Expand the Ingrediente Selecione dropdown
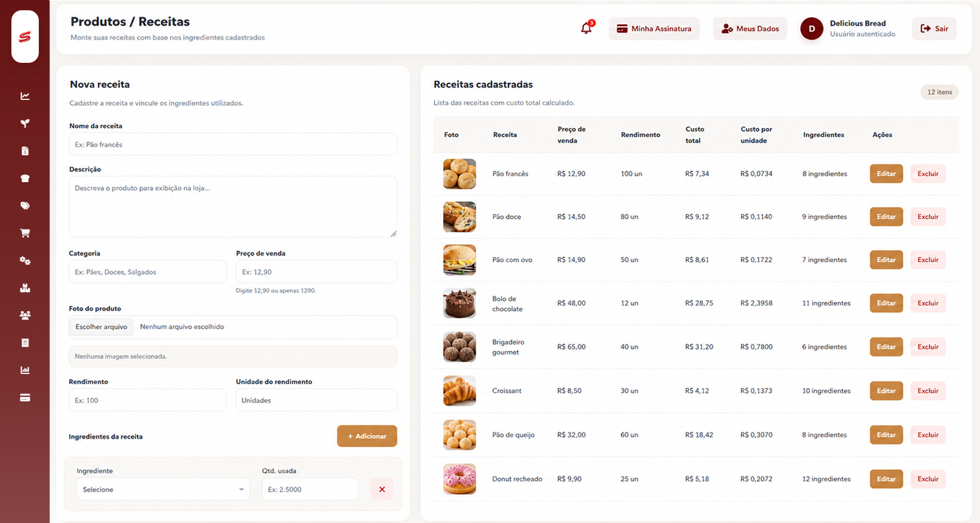Viewport: 980px width, 523px height. tap(163, 489)
